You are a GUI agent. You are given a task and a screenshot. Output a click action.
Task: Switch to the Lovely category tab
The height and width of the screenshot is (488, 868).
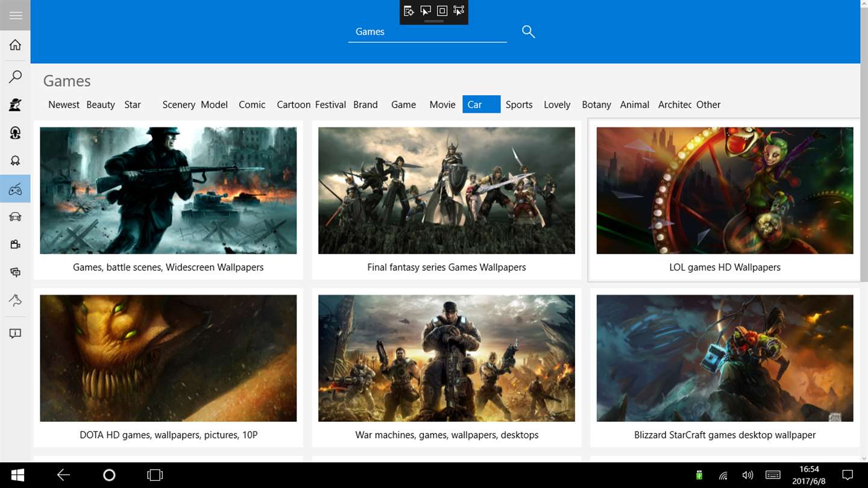tap(557, 105)
